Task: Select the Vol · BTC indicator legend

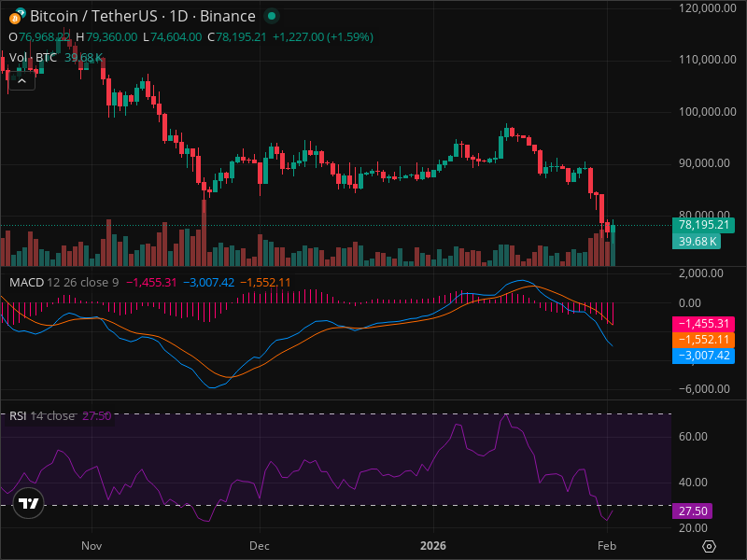Action: click(33, 58)
